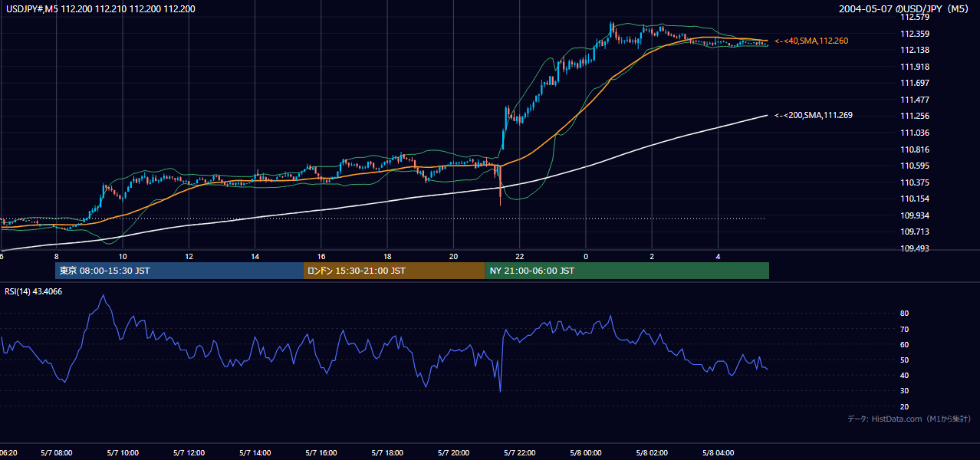The width and height of the screenshot is (980, 460).
Task: Click RSI scale value 40
Action: 905,375
